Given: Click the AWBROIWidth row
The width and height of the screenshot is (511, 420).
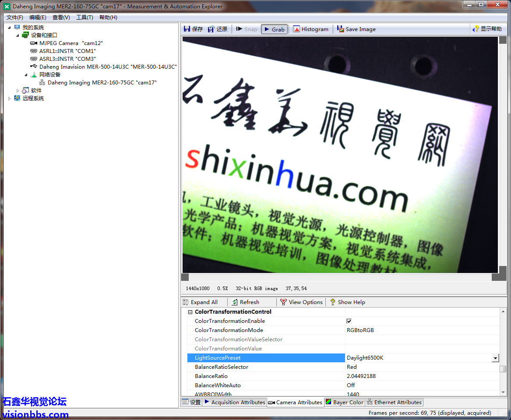Looking at the screenshot, I should click(x=343, y=393).
